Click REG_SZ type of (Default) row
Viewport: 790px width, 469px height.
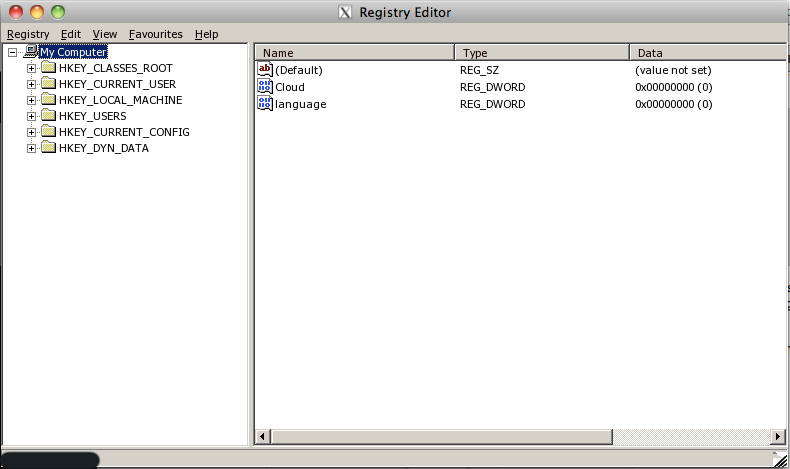click(479, 70)
